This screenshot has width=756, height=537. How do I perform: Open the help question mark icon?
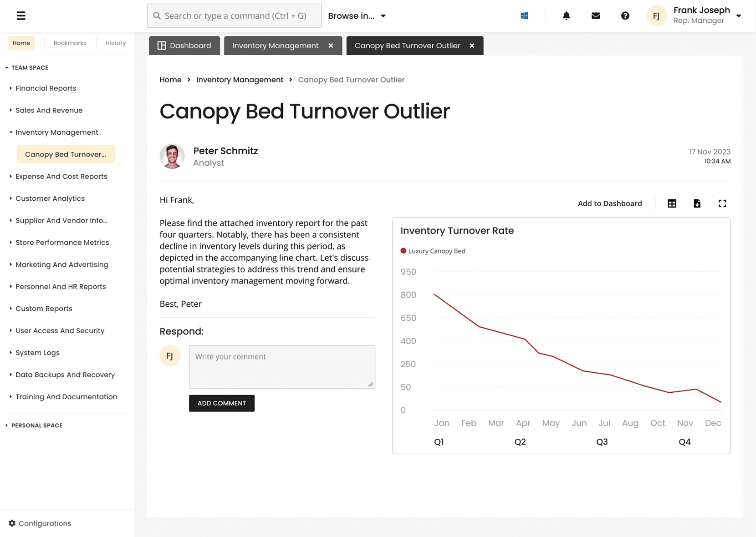pos(625,16)
